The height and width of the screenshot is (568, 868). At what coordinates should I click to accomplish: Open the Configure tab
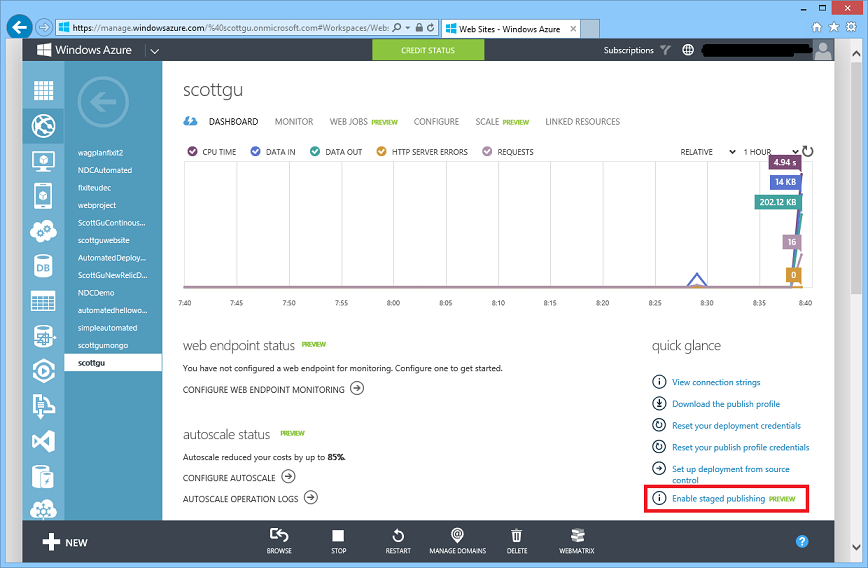436,122
